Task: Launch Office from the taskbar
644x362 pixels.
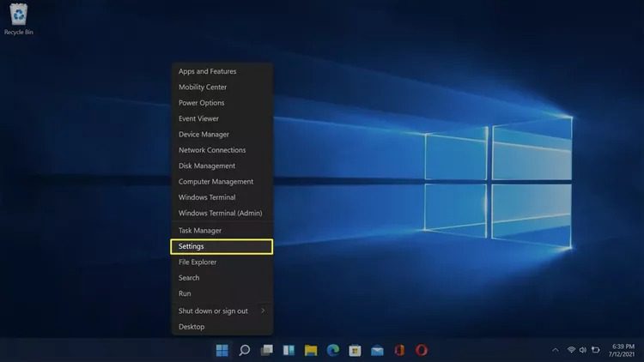Action: click(x=399, y=350)
